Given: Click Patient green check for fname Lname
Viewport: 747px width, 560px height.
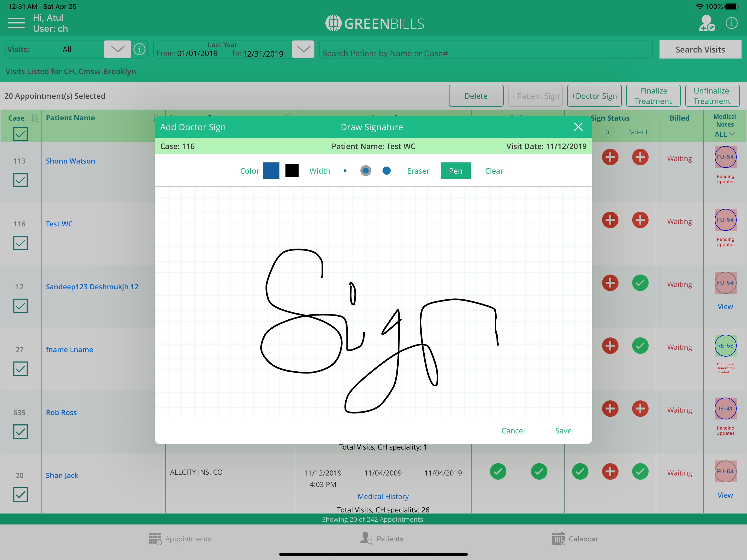Looking at the screenshot, I should (x=640, y=346).
